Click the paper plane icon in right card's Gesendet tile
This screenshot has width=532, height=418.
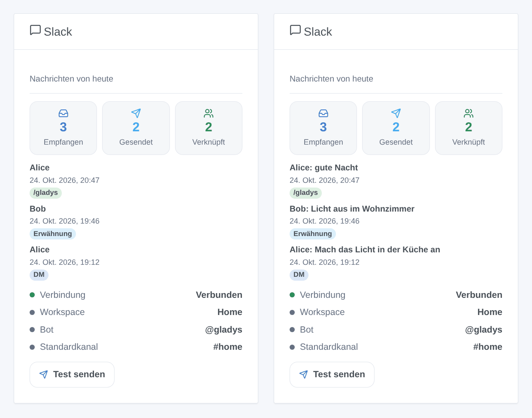click(396, 113)
